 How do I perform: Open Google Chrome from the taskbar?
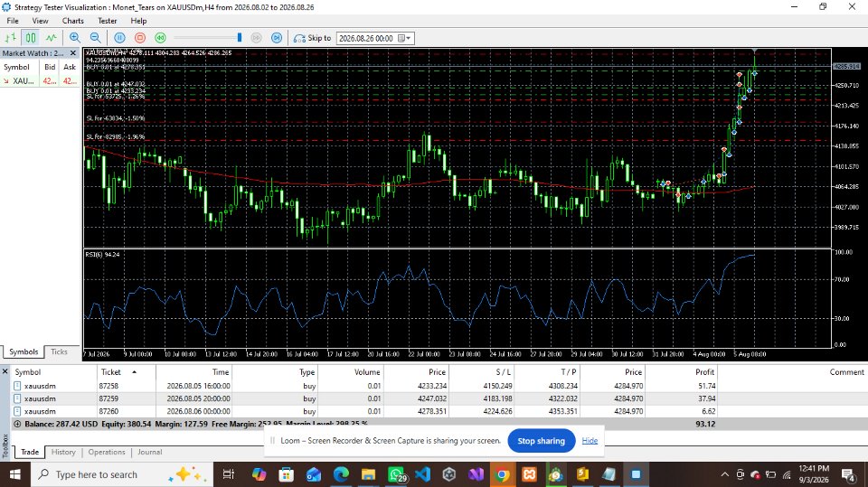tap(503, 474)
